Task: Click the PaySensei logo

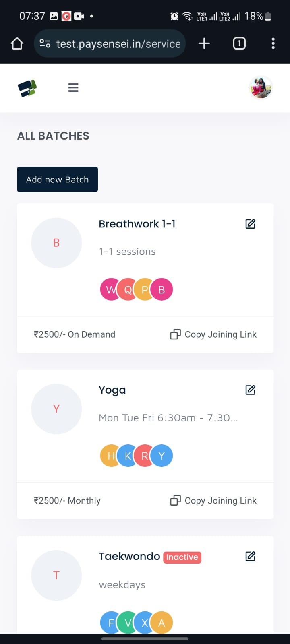Action: tap(27, 88)
